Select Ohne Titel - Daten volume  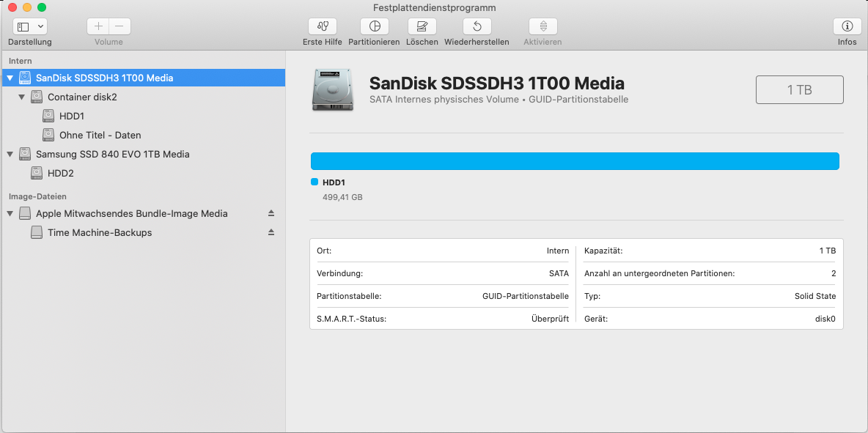point(100,135)
